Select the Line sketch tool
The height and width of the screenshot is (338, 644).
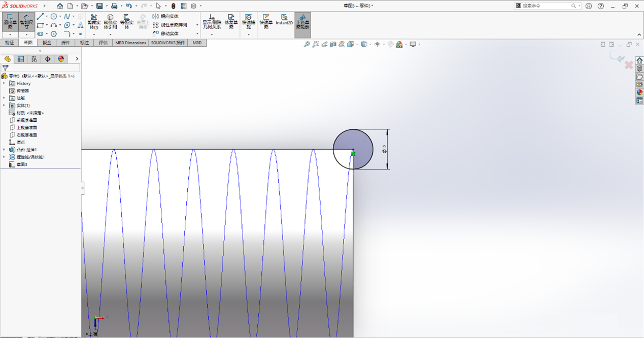41,16
